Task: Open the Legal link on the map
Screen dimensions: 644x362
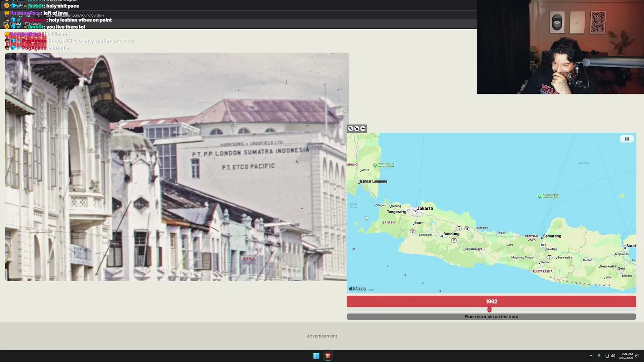Action: click(x=371, y=290)
